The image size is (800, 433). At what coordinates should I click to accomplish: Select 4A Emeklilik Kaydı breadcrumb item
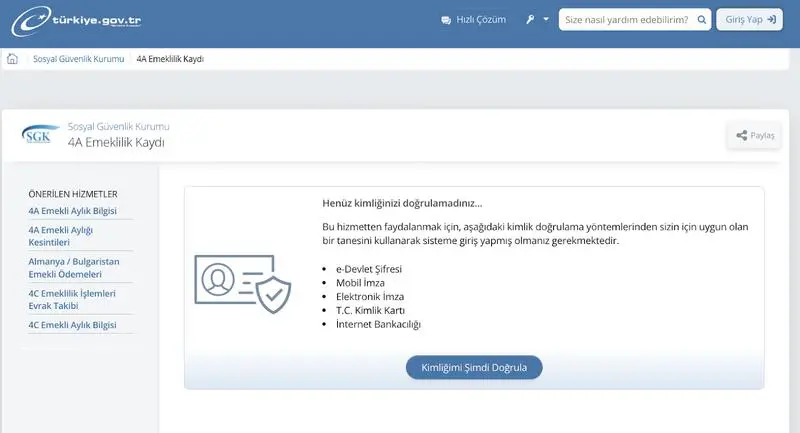coord(170,59)
